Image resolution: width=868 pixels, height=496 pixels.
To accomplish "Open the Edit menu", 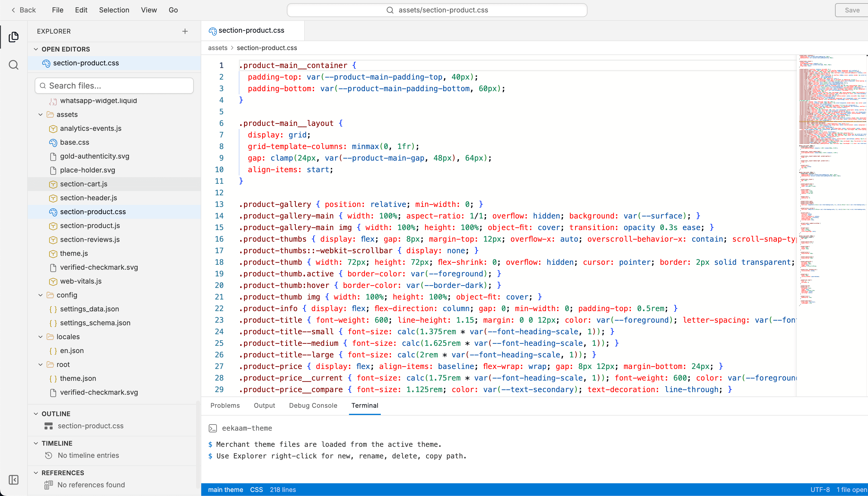I will pyautogui.click(x=81, y=10).
